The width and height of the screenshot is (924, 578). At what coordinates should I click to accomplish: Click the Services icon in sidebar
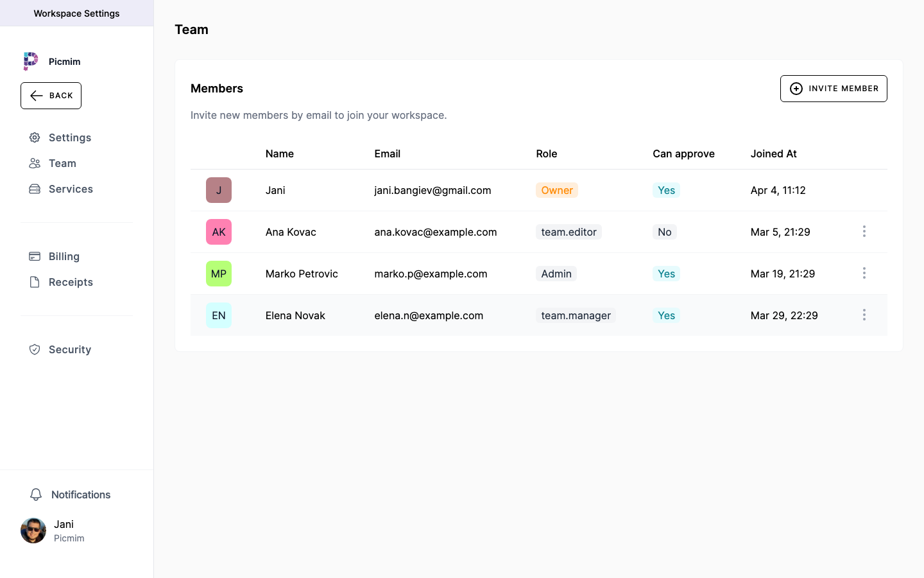coord(35,189)
